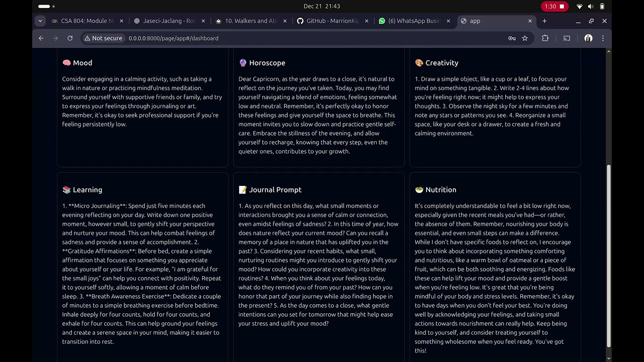
Task: Open the saved passwords key icon
Action: 512,38
